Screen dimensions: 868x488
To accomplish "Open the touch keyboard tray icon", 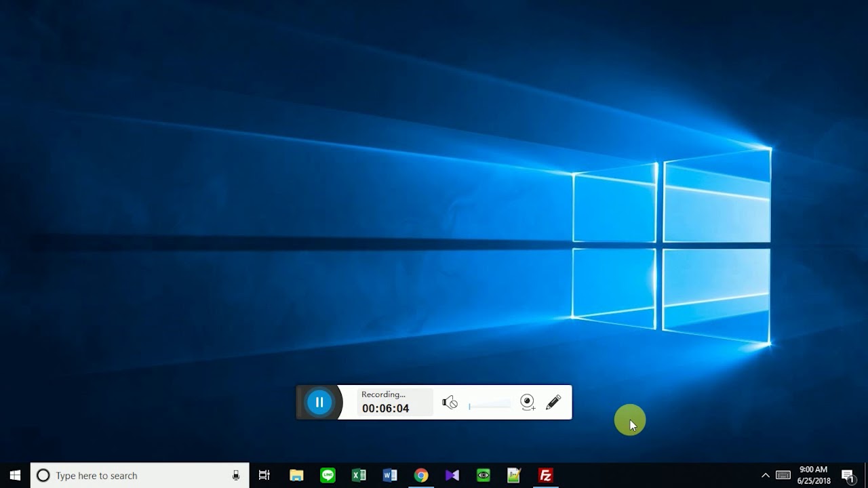I will pyautogui.click(x=783, y=475).
